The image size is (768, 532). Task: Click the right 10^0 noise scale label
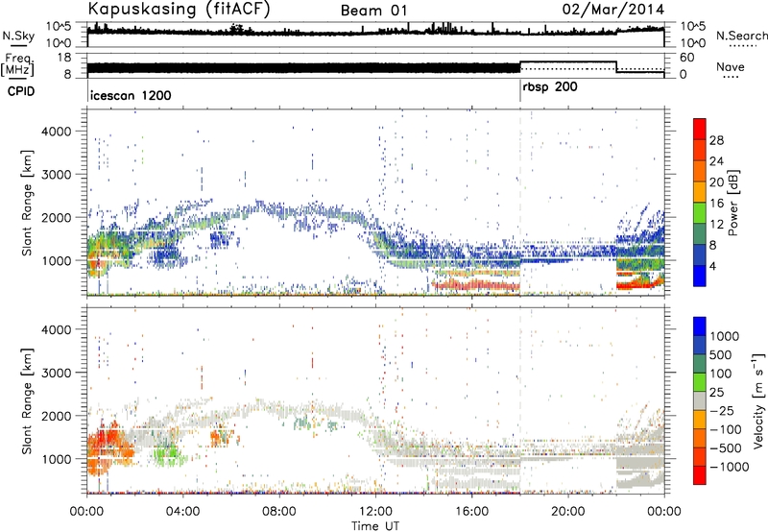(x=693, y=43)
